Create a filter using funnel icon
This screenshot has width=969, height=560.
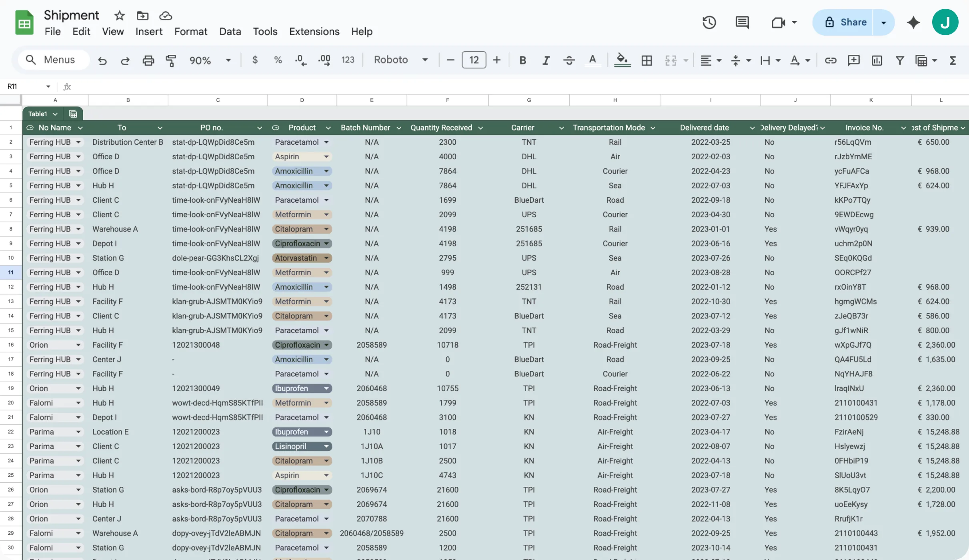(900, 60)
